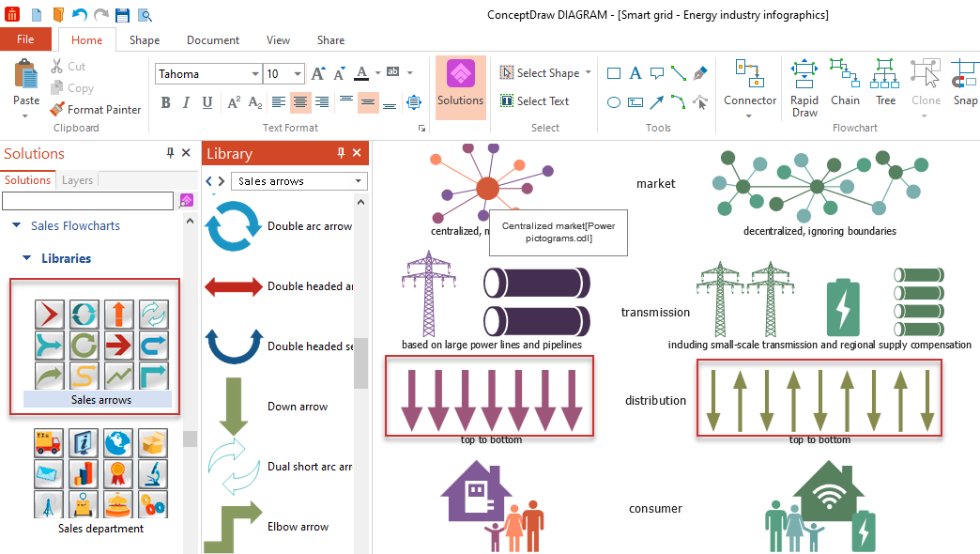
Task: Select the Text Box tool
Action: pyautogui.click(x=635, y=102)
